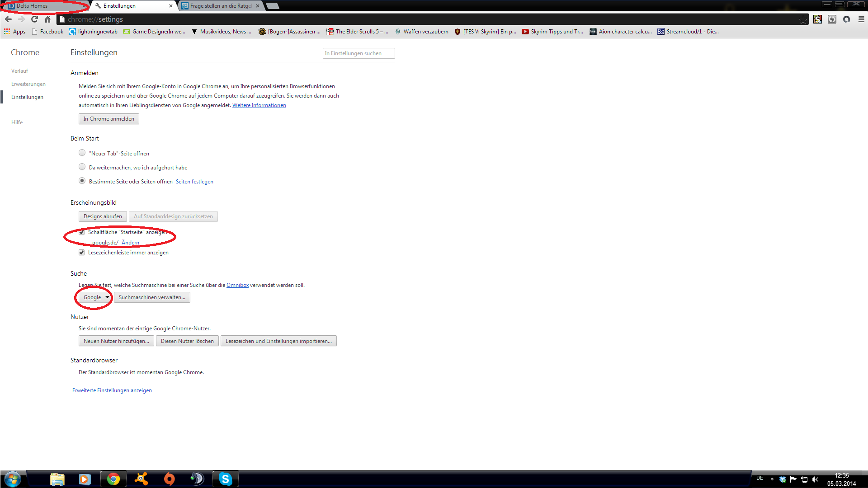This screenshot has width=868, height=488.
Task: Open the [TES V: Skyrim] bookmark
Action: [485, 32]
